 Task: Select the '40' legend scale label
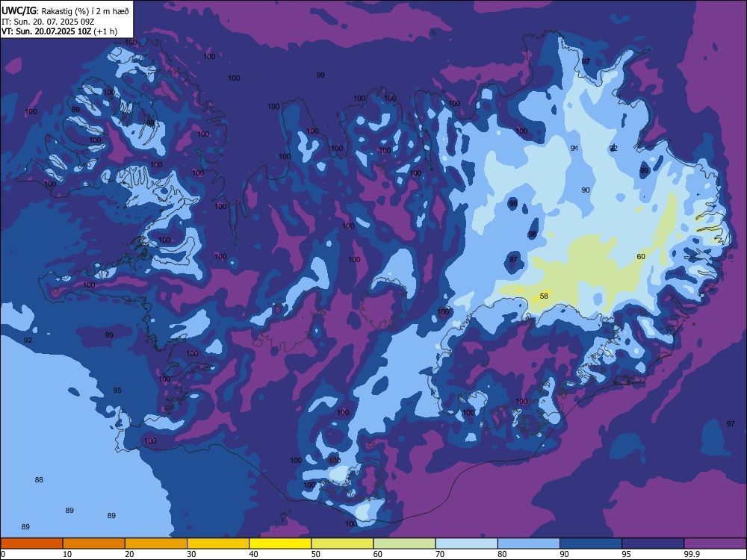click(x=253, y=554)
